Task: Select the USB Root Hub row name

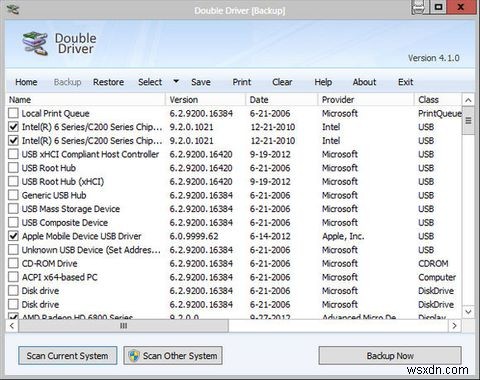Action: pyautogui.click(x=49, y=168)
